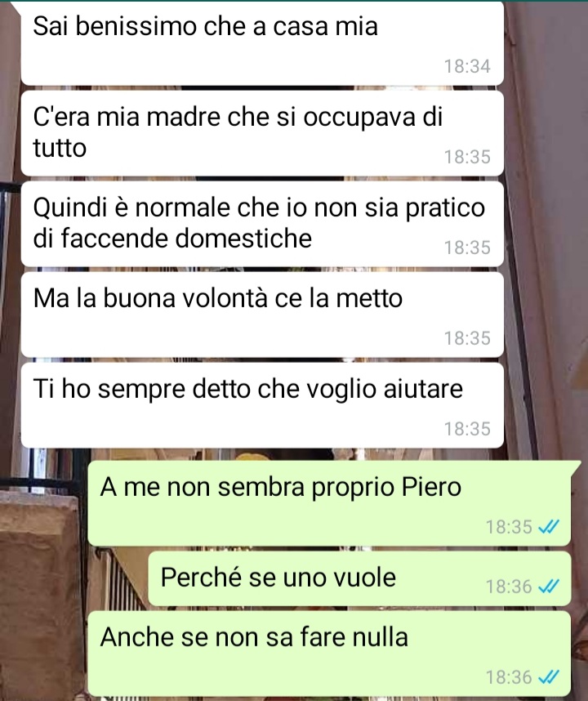Tap the 18:35 timestamp beside 'faccende domestiche'
Screen dimensions: 588x701
click(467, 248)
